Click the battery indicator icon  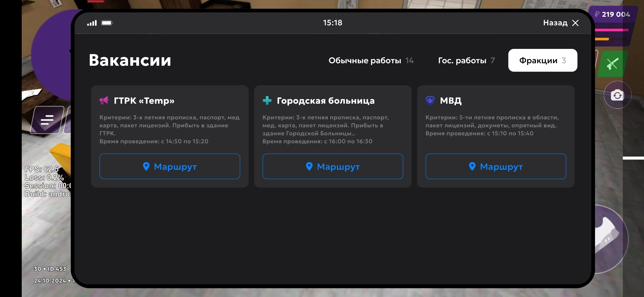click(107, 23)
